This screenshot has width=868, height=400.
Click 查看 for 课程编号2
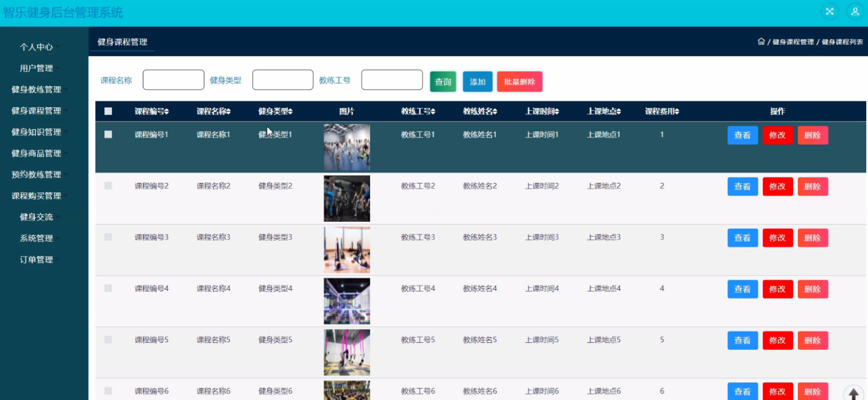pyautogui.click(x=742, y=186)
